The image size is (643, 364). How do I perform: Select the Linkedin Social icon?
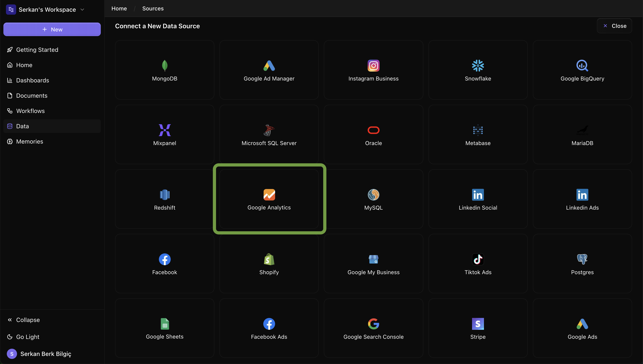(478, 195)
